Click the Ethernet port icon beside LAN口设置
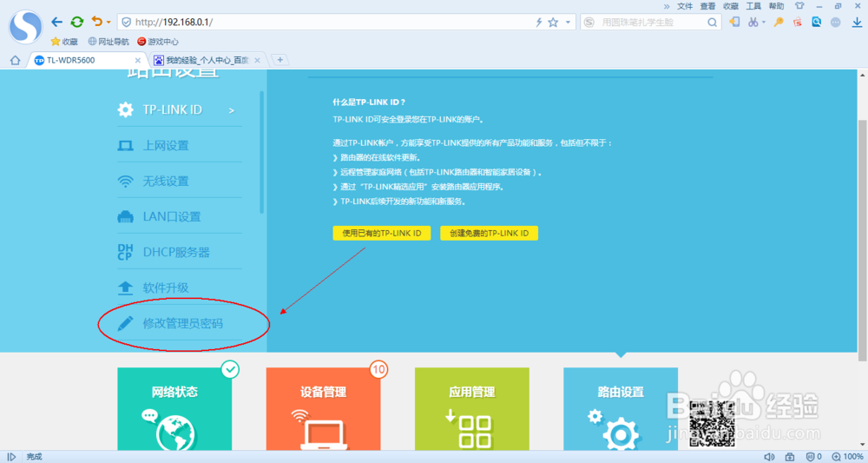 click(x=125, y=216)
